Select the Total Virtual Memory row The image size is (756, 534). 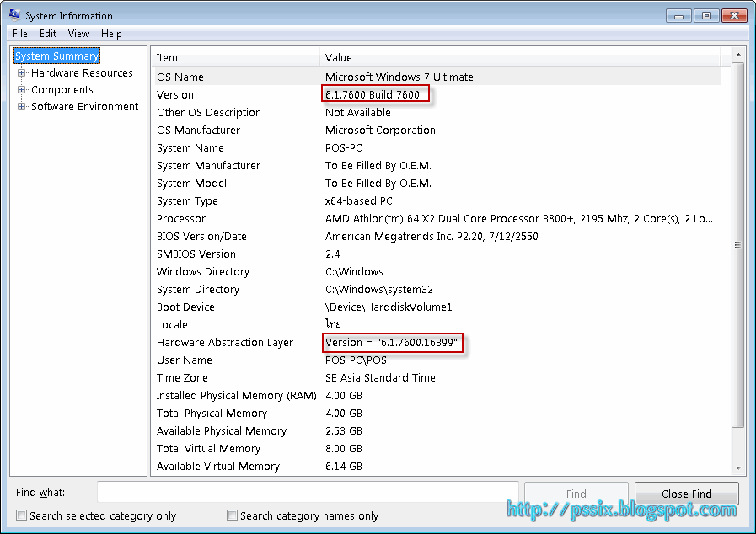(x=437, y=449)
